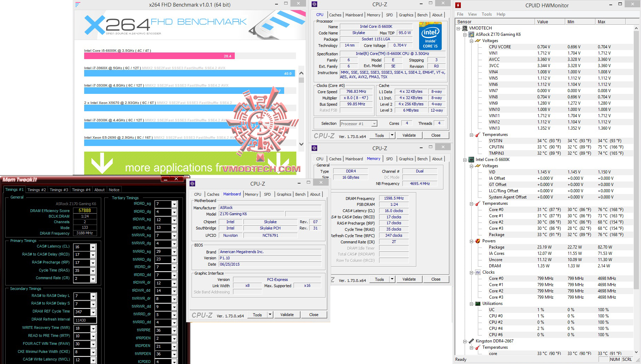Switch to Notice tab in Mem TweakIt
This screenshot has height=364, width=641.
coord(114,190)
